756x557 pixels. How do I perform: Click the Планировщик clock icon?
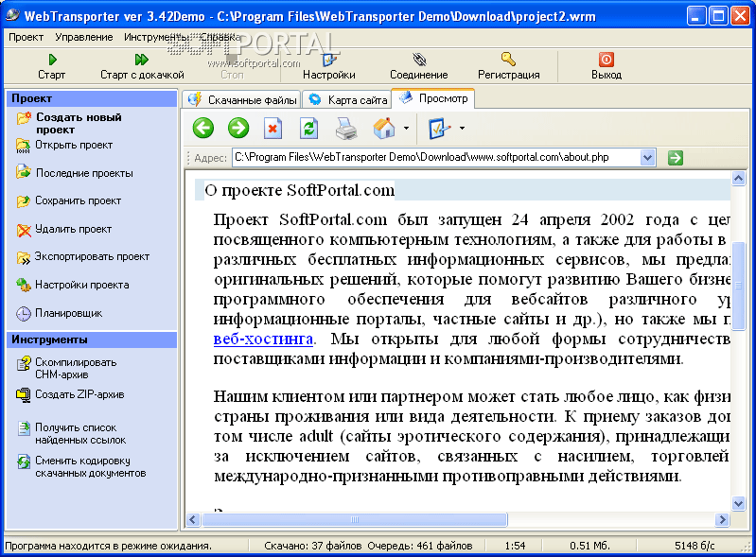point(23,314)
